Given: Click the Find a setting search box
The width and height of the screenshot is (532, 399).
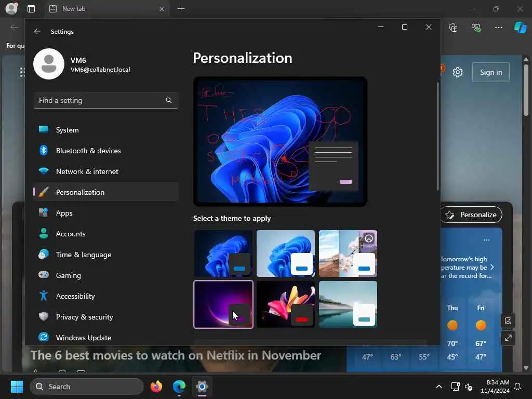Looking at the screenshot, I should 106,100.
